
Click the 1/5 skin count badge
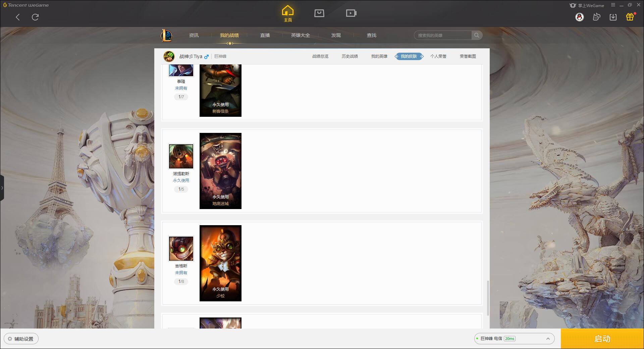[x=181, y=189]
